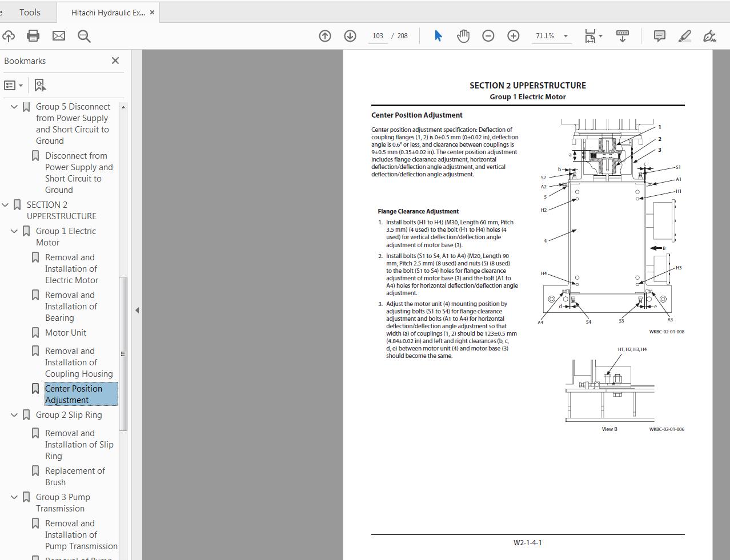Viewport: 730px width, 560px height.
Task: Open the Motor Unit bookmark
Action: [x=66, y=333]
